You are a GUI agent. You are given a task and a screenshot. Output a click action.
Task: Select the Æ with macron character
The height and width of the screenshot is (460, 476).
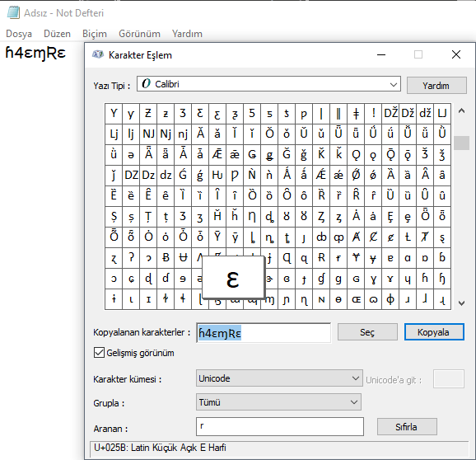[x=217, y=155]
